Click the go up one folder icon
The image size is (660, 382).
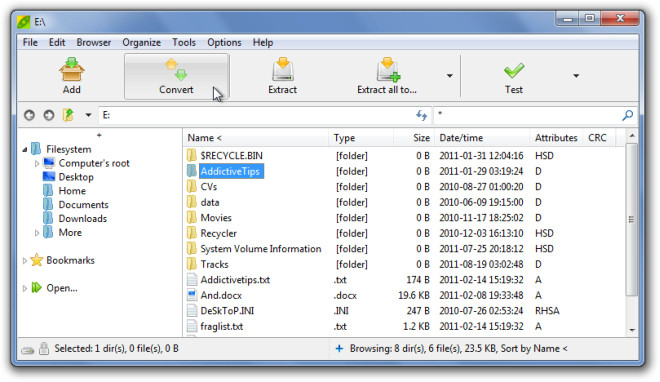pyautogui.click(x=68, y=115)
